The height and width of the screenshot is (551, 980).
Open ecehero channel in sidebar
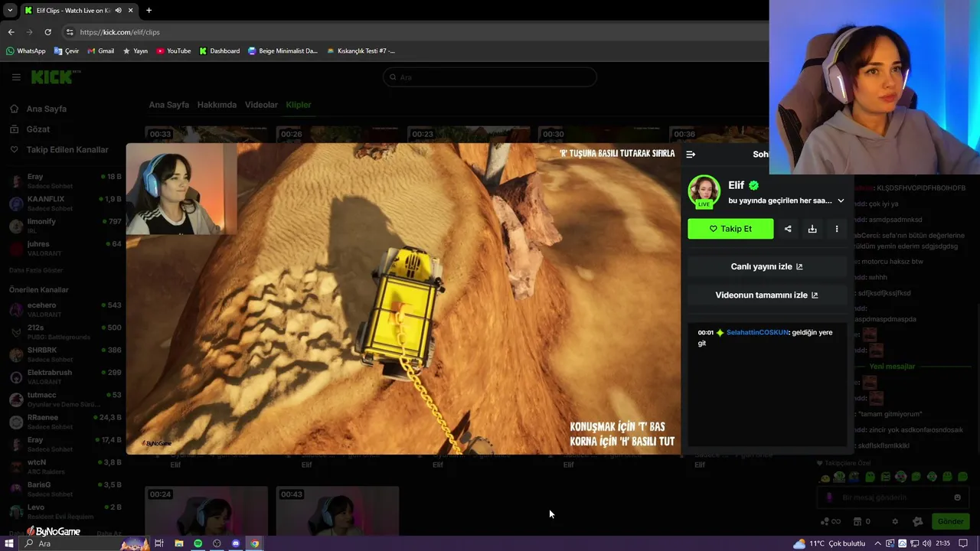coord(65,309)
